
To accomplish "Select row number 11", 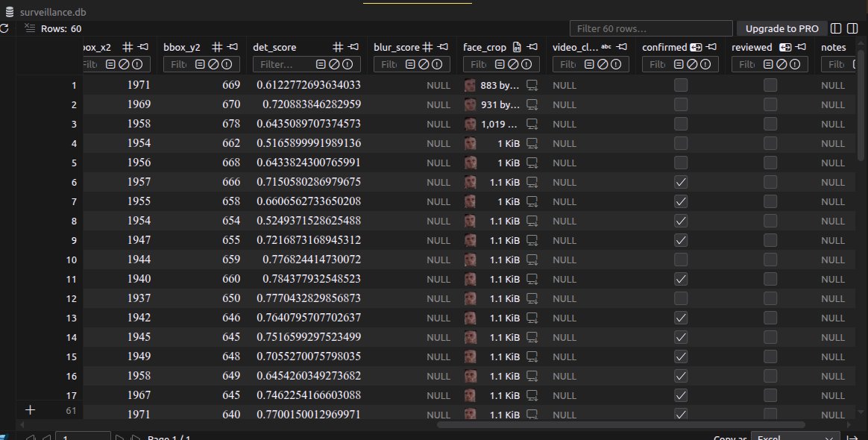I will click(x=72, y=279).
